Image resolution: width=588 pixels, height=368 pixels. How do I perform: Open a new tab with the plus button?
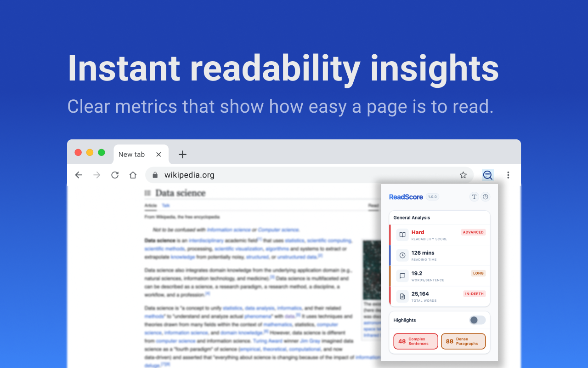[182, 155]
